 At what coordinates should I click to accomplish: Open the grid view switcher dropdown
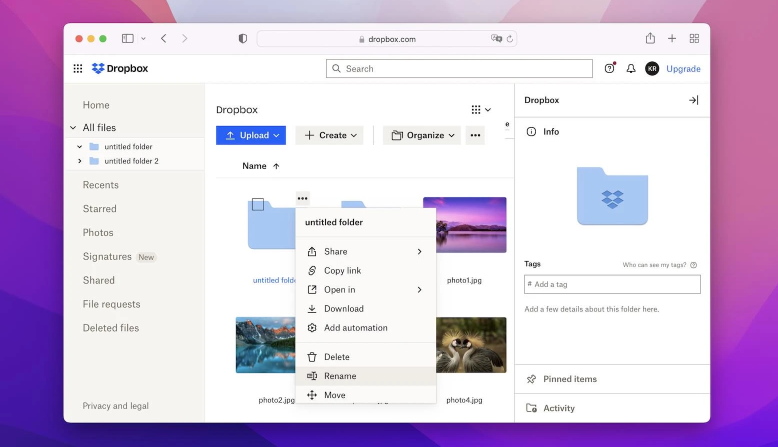tap(481, 110)
